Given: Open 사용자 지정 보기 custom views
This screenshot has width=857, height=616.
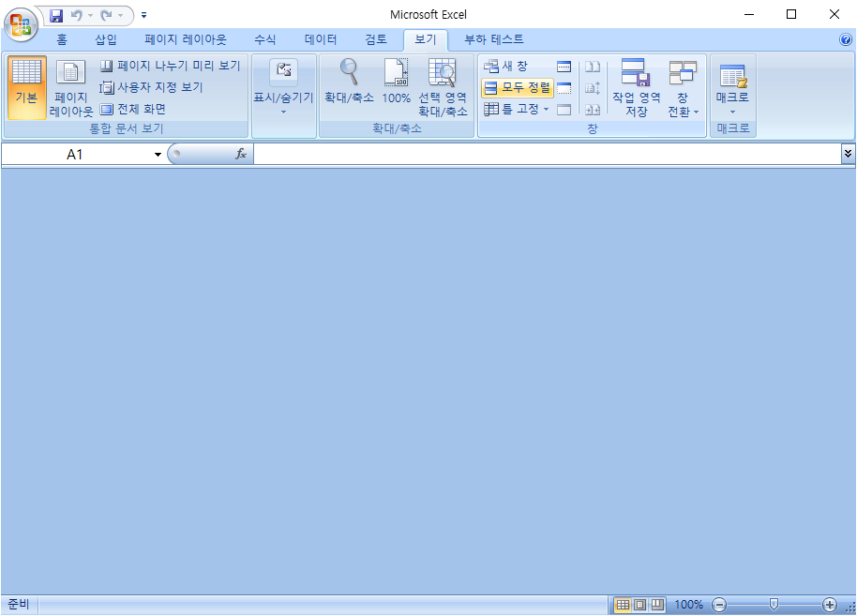Looking at the screenshot, I should (x=151, y=87).
